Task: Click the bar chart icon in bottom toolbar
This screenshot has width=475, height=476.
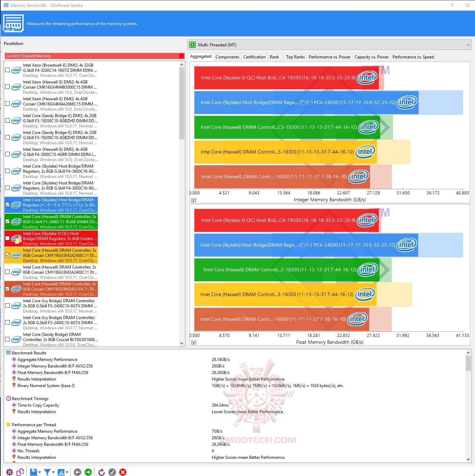Action: [x=61, y=472]
